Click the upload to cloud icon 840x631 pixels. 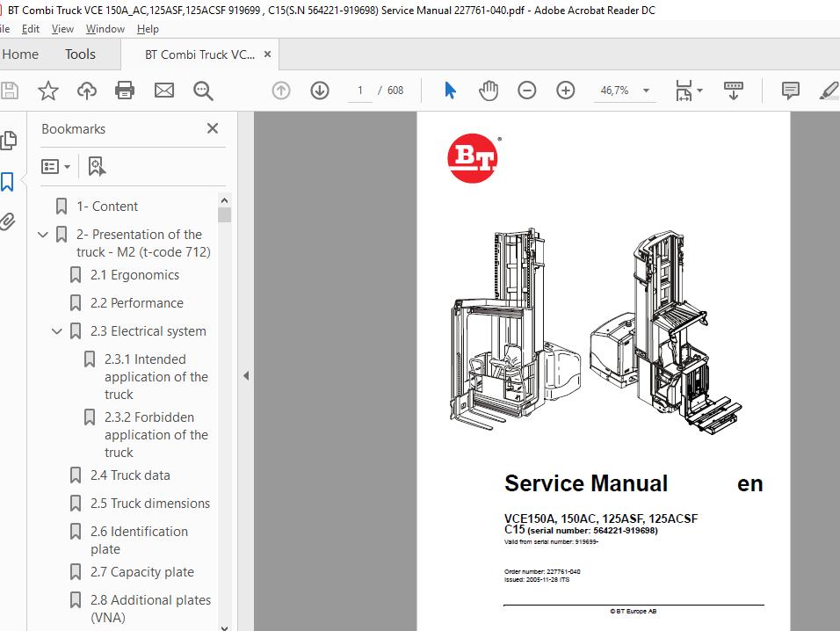(87, 91)
